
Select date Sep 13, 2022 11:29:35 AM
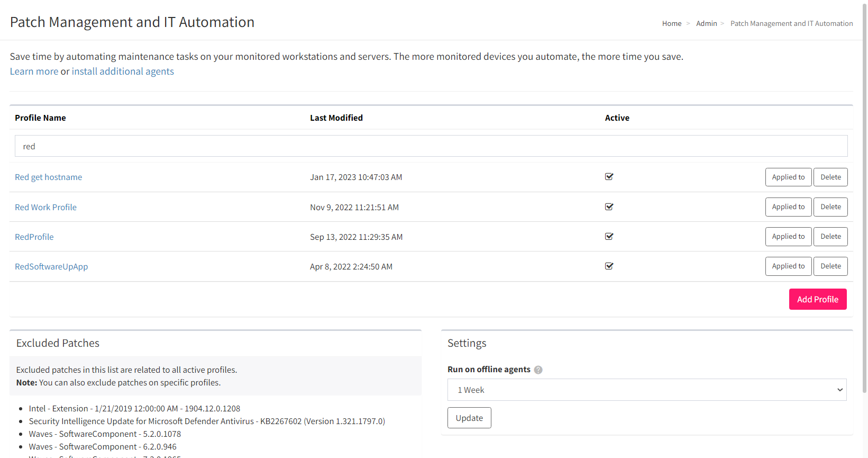pos(356,237)
